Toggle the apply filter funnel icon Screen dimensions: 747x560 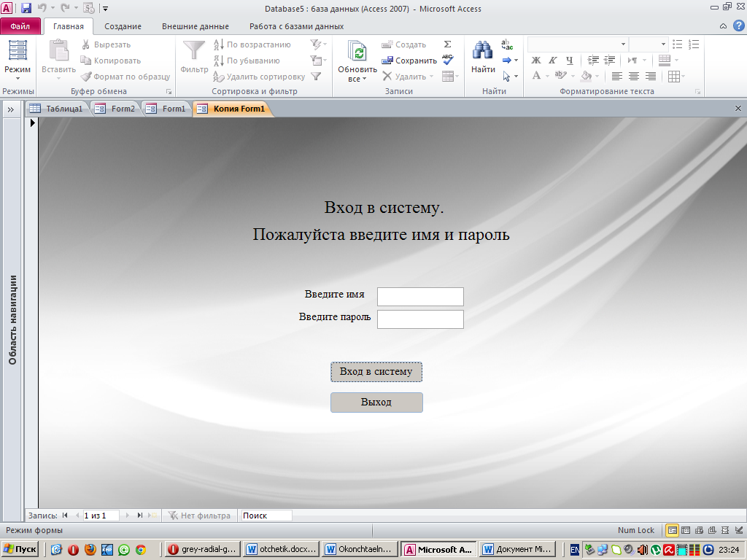tap(316, 76)
